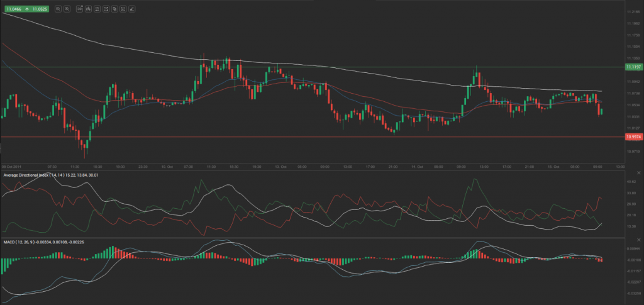Open the 30-minute timeframe selector
The height and width of the screenshot is (305, 644).
tap(79, 9)
